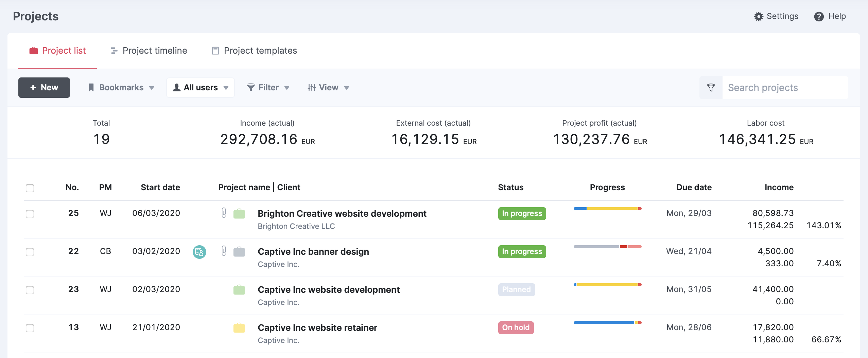
Task: Open the View dropdown menu
Action: coord(328,88)
